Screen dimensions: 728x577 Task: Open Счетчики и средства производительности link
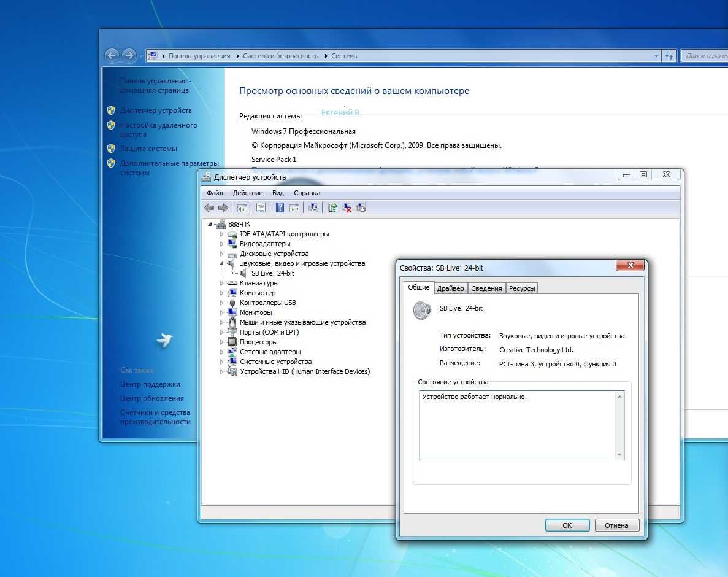point(155,417)
